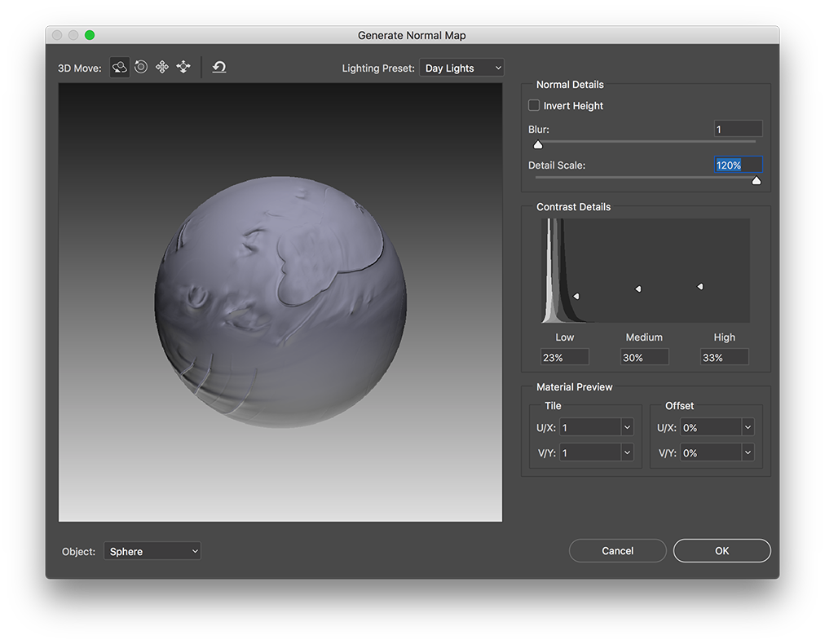Reset the 3D camera view
Viewport: 825px width, 644px height.
click(x=218, y=67)
